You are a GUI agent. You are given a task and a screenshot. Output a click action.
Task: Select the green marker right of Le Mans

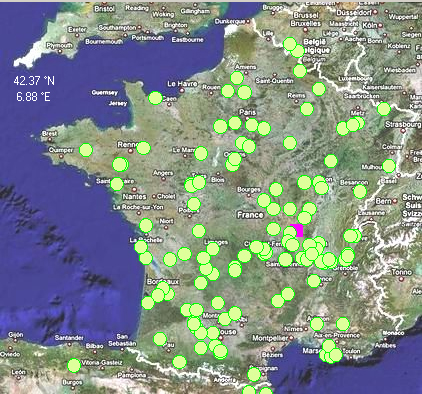pos(201,153)
